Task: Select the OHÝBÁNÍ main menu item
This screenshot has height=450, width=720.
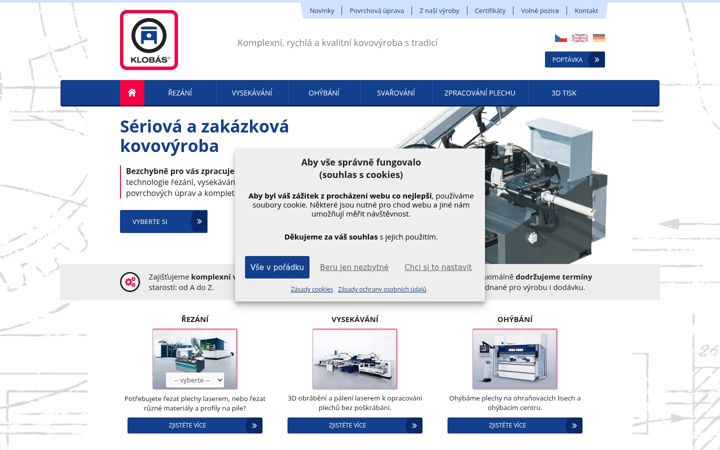Action: tap(324, 93)
